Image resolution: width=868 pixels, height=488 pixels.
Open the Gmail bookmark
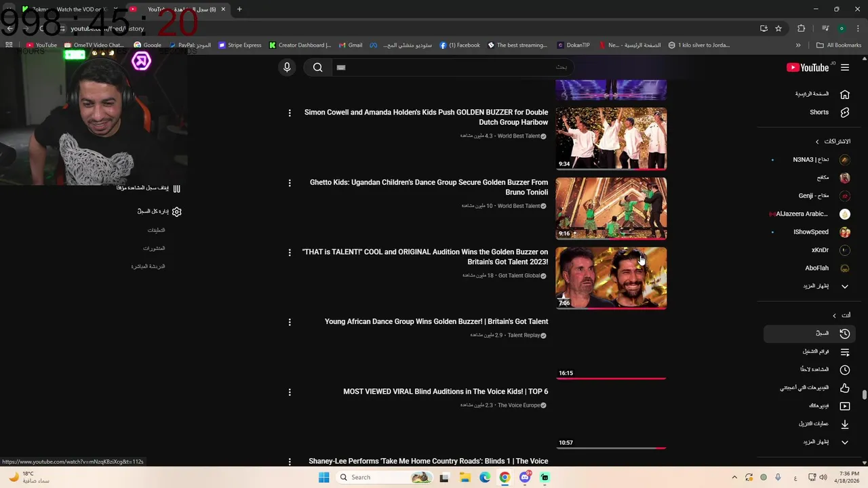(x=351, y=45)
